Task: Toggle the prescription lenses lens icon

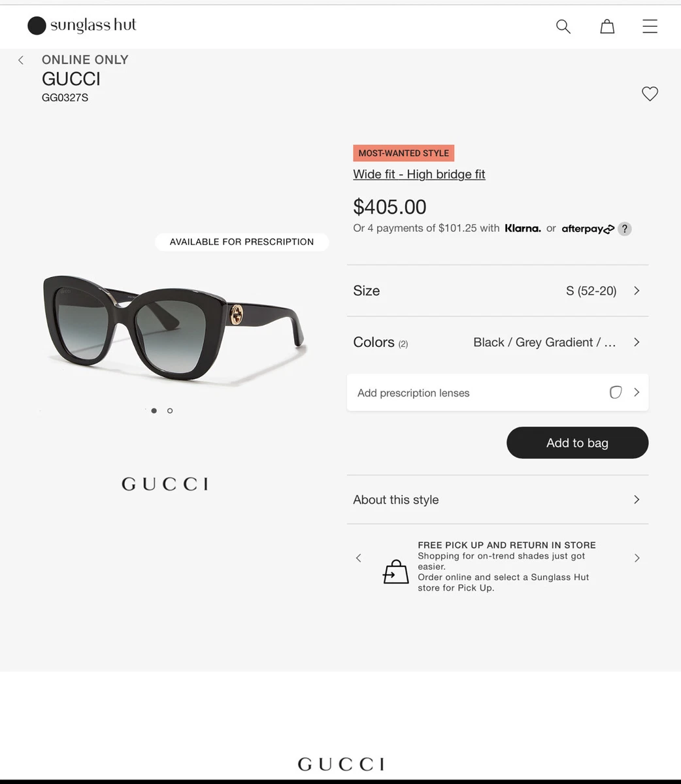Action: [616, 392]
